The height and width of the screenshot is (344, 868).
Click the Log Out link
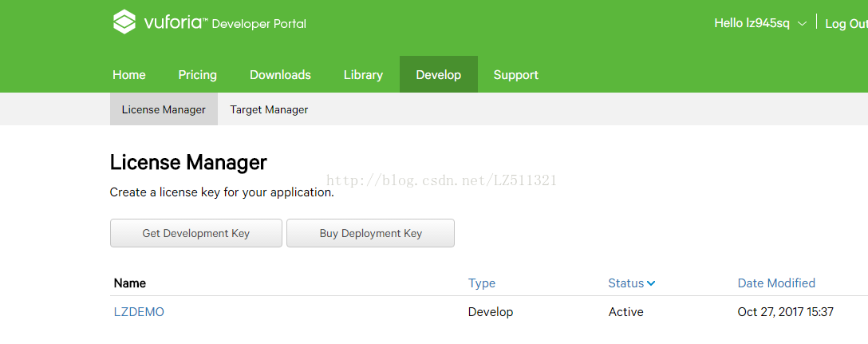click(846, 24)
